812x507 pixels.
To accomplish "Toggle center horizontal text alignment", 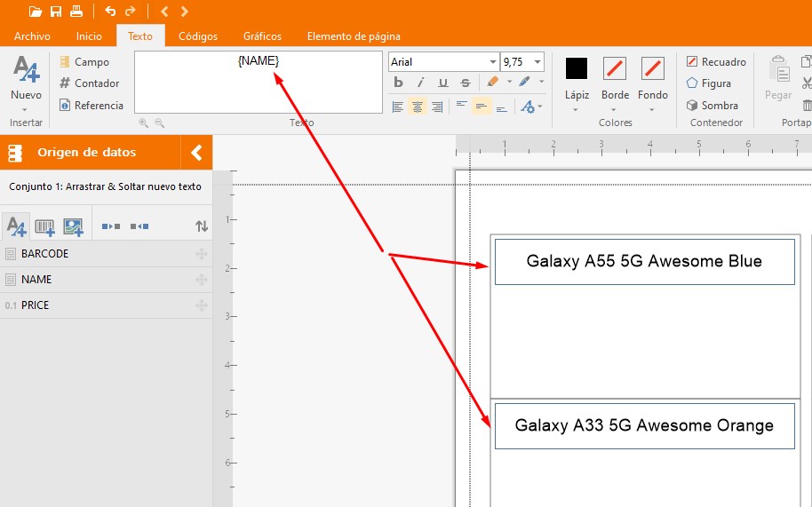I will pyautogui.click(x=418, y=107).
